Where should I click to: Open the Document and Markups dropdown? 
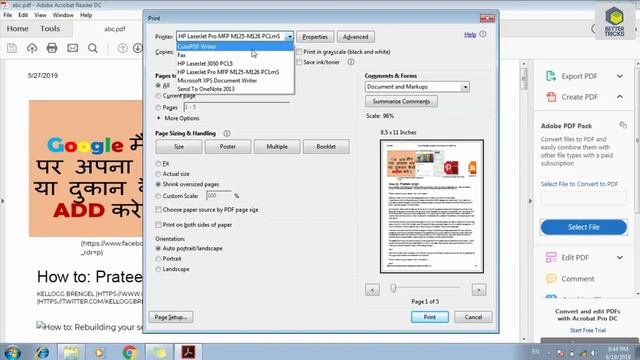(417, 87)
